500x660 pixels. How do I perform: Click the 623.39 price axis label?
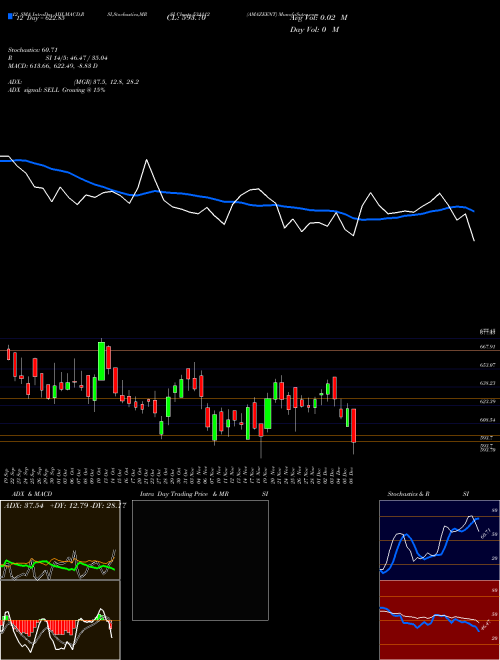tap(488, 402)
